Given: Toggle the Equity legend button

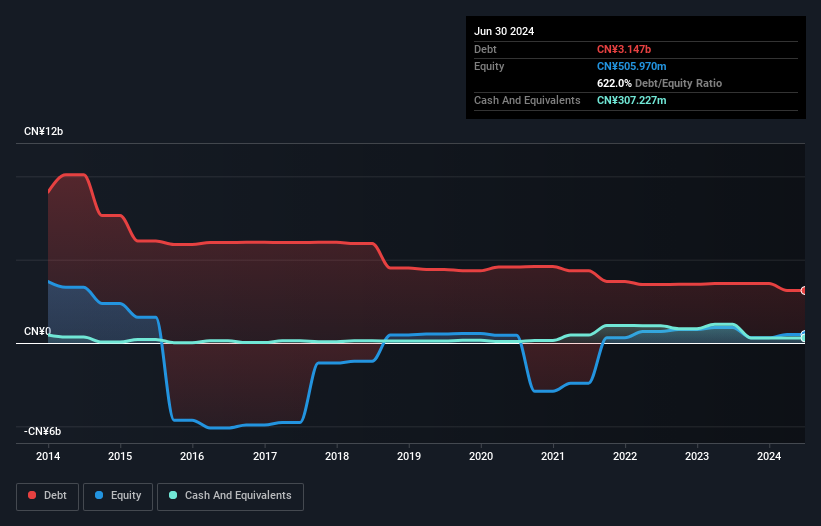Looking at the screenshot, I should 118,496.
